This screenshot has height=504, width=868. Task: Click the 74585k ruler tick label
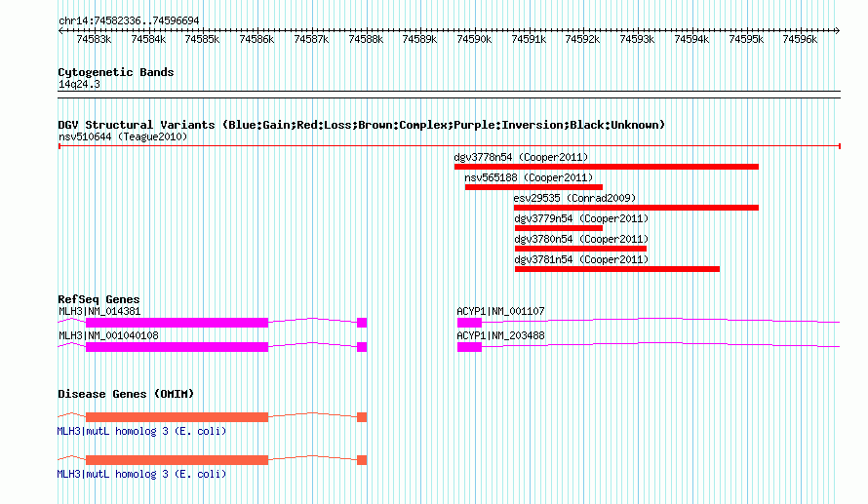click(x=202, y=39)
